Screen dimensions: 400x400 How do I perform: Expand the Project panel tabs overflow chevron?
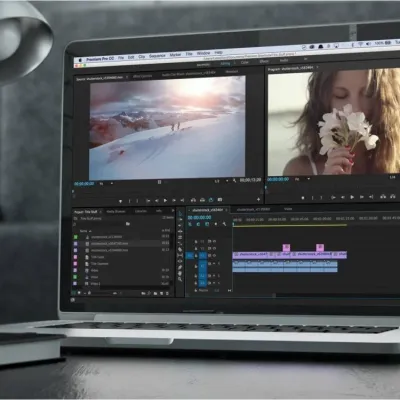173,211
